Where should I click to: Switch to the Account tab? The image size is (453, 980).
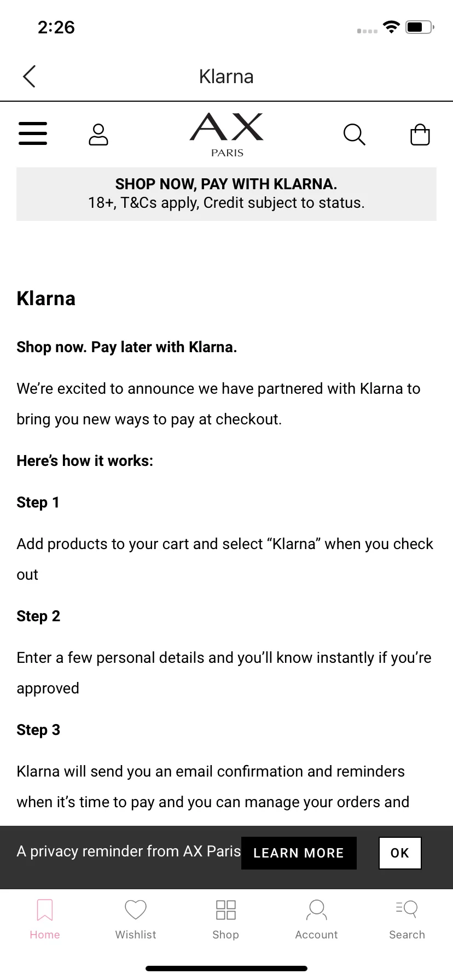coord(316,910)
